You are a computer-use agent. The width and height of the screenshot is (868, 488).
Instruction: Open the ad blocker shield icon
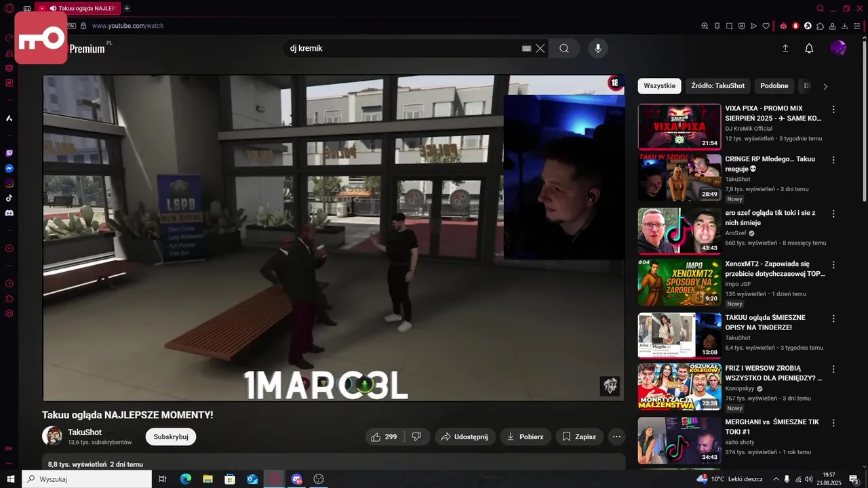(x=741, y=26)
